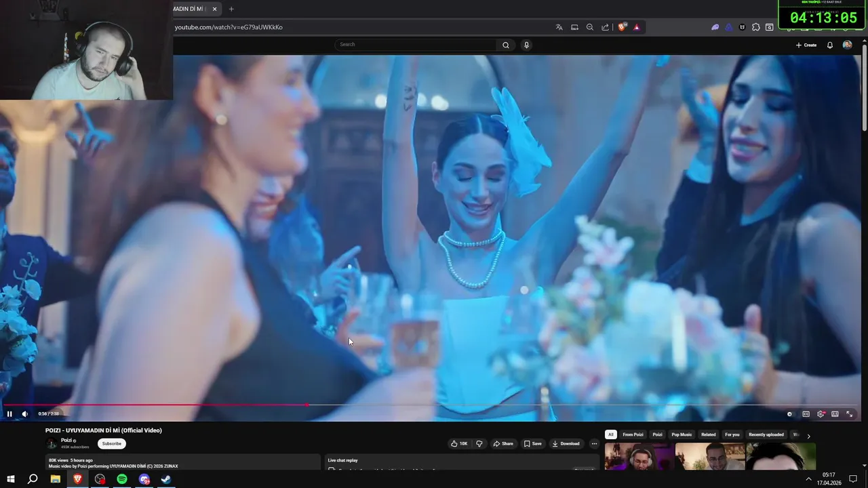Click the Tampermonkey-style black cat extension icon
The image size is (868, 488).
point(742,27)
